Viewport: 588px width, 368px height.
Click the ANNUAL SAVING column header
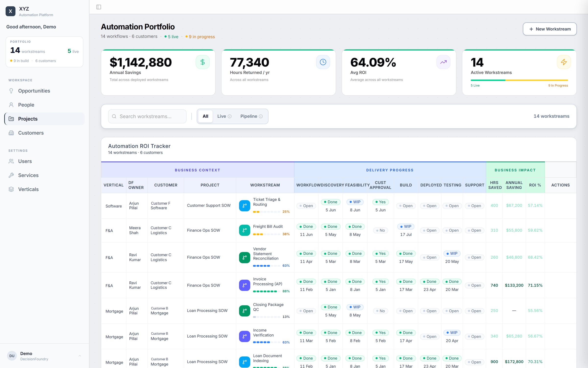(514, 185)
